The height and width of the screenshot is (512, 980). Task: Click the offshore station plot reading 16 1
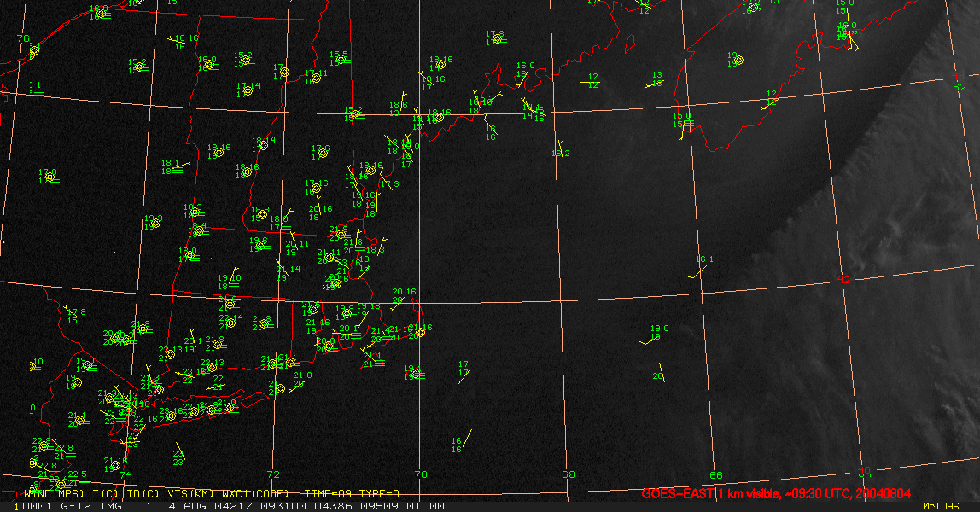tap(701, 266)
